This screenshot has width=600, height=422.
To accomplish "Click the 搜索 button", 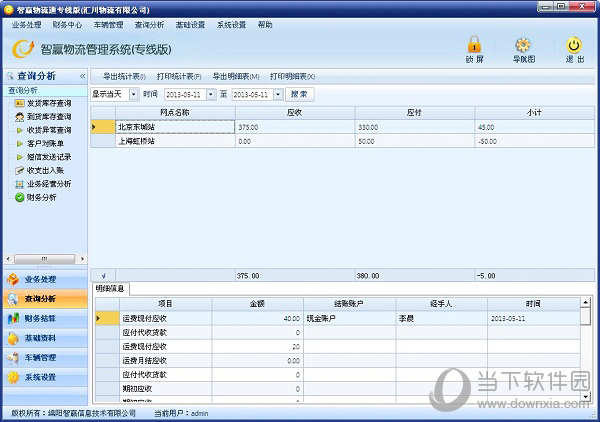I will click(x=300, y=94).
